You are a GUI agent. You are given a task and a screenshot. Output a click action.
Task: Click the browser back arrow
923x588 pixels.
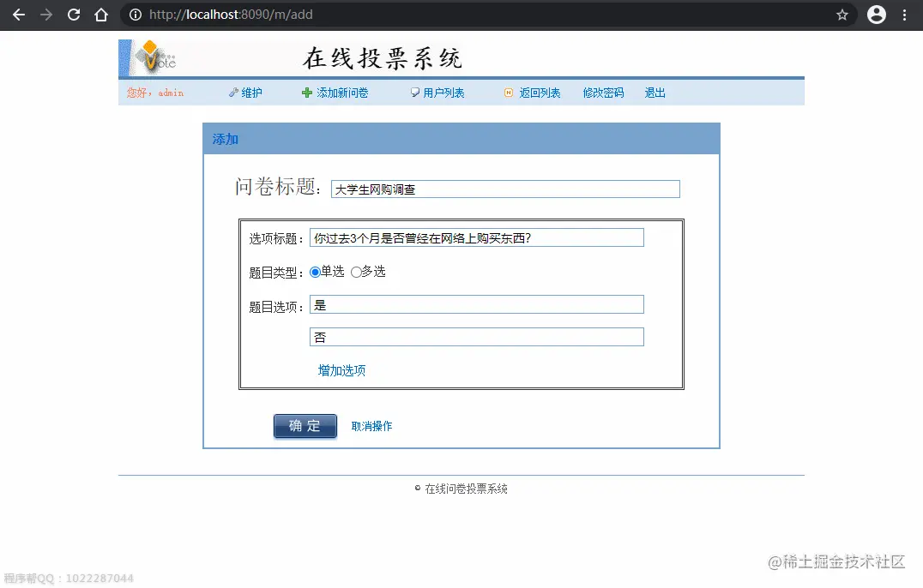[x=18, y=14]
